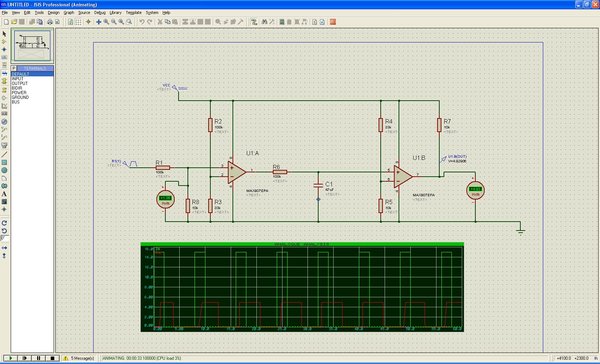Cut the selection to clipboard

(160, 22)
